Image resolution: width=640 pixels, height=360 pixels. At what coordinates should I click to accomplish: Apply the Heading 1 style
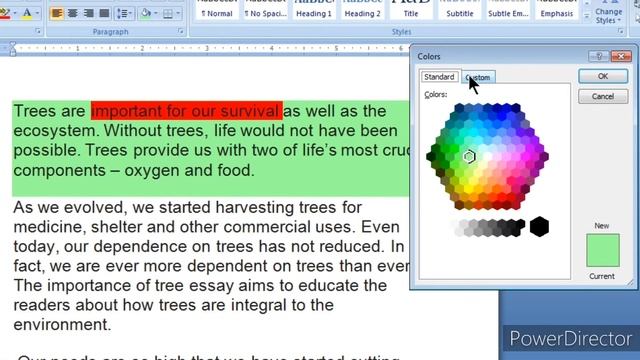coord(314,10)
